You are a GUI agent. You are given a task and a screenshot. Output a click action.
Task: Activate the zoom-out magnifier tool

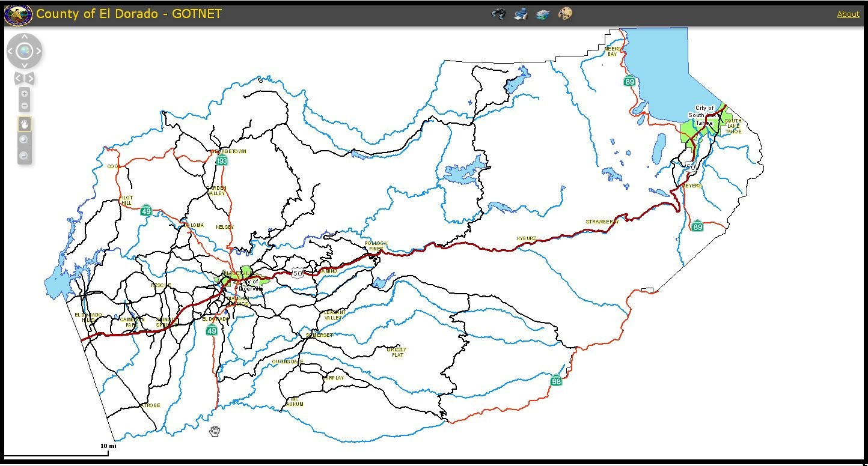[x=24, y=156]
